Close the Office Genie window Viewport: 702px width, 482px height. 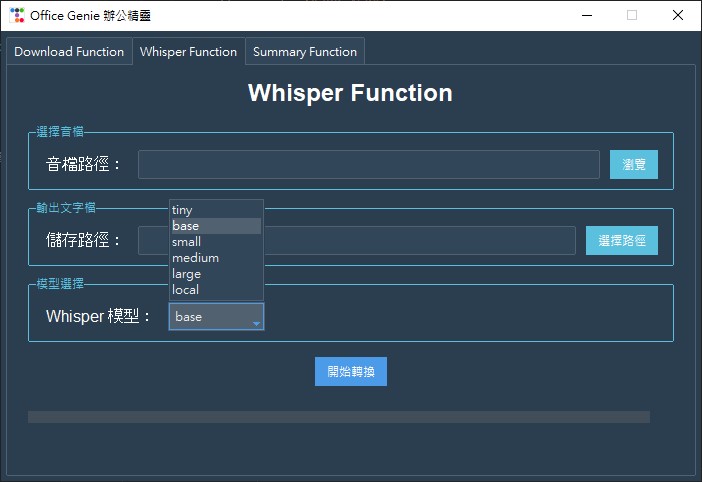[678, 15]
